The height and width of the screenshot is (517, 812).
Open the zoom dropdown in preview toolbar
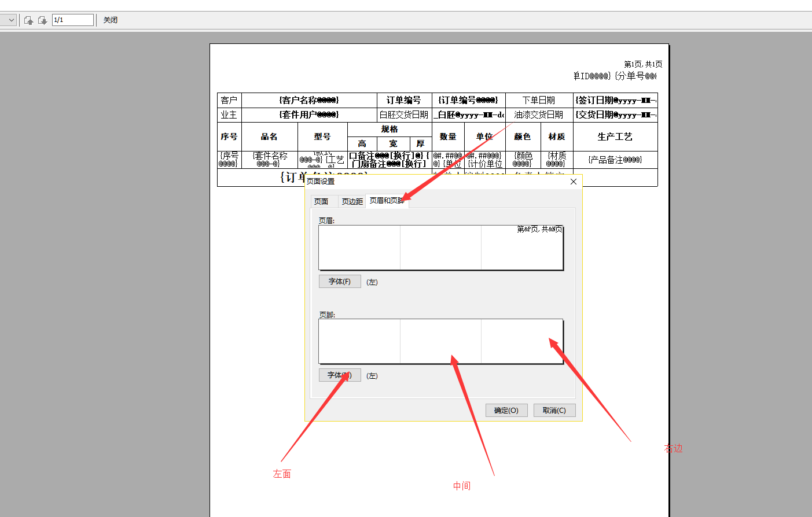pos(10,20)
